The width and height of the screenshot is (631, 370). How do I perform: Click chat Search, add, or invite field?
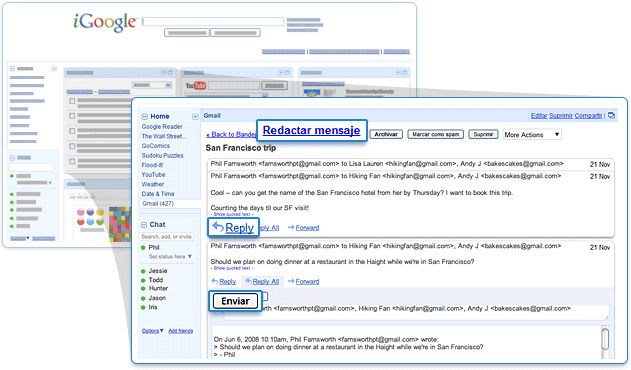click(x=167, y=237)
